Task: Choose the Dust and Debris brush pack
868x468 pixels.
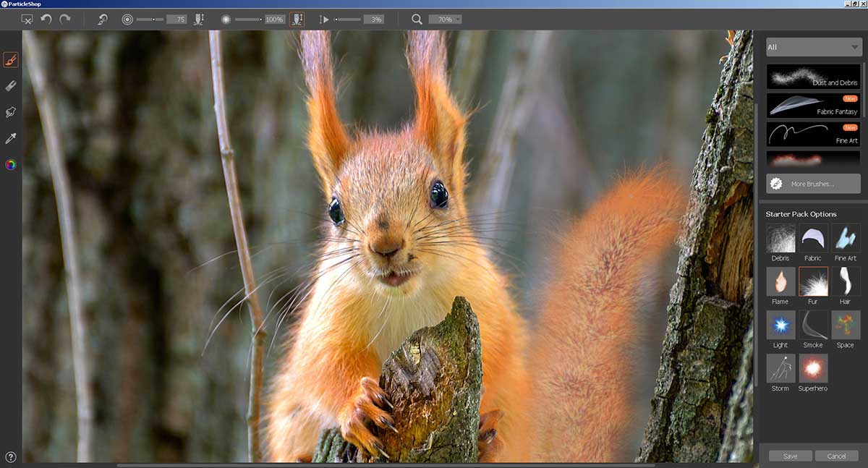Action: coord(813,77)
